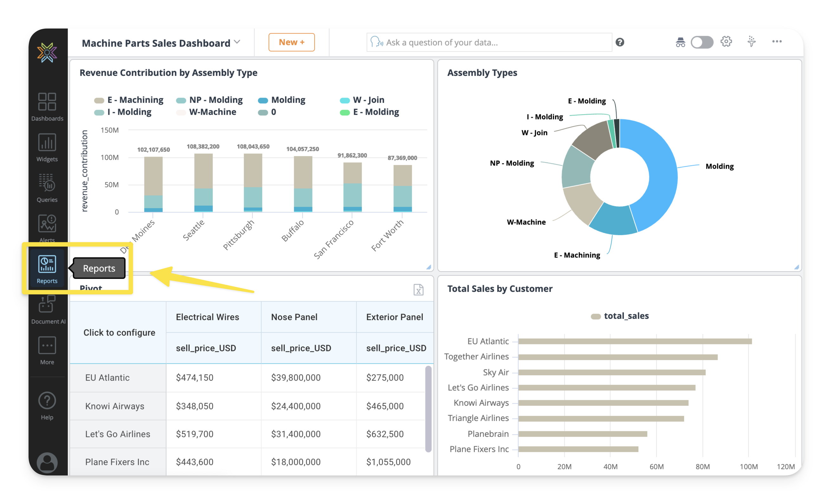Click the dashboard filter icon

(751, 42)
